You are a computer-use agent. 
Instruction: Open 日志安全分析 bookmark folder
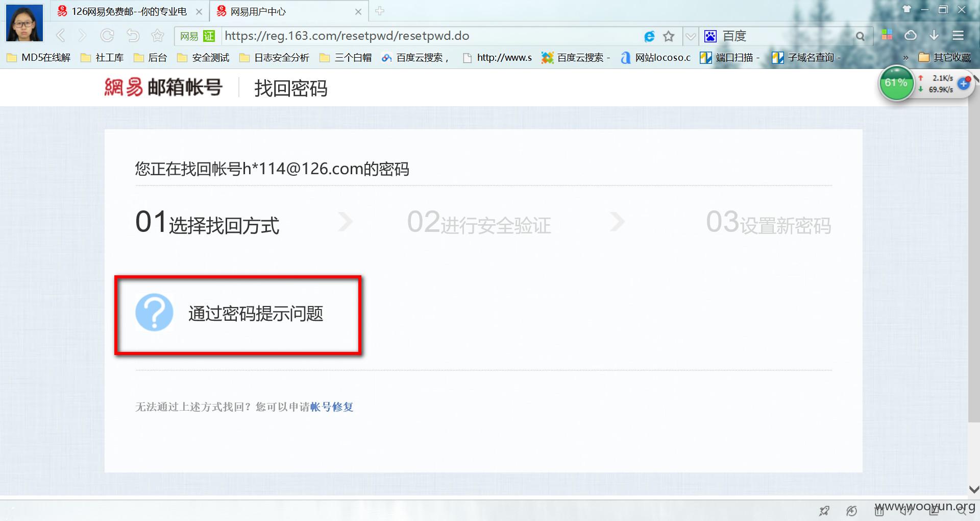(275, 58)
